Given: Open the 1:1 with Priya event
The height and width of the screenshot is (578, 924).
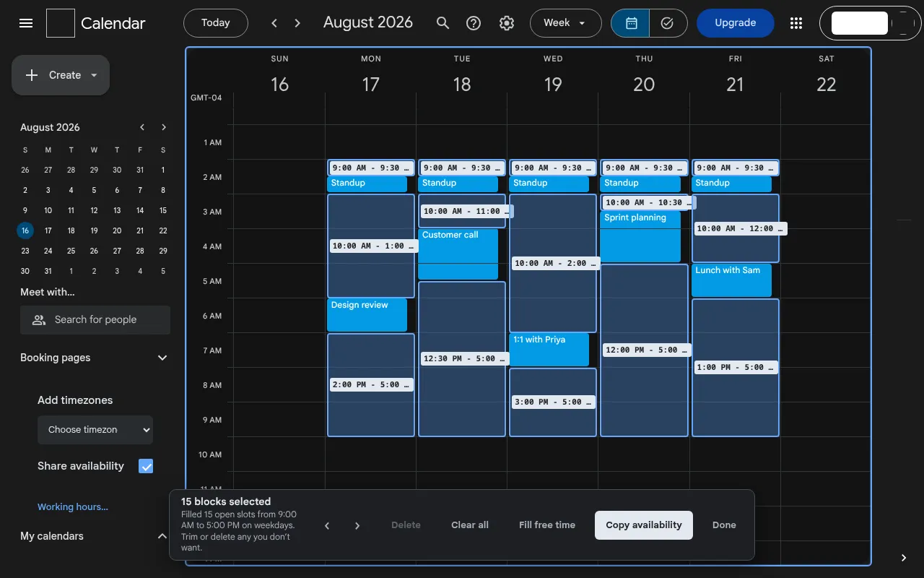Looking at the screenshot, I should click(549, 350).
